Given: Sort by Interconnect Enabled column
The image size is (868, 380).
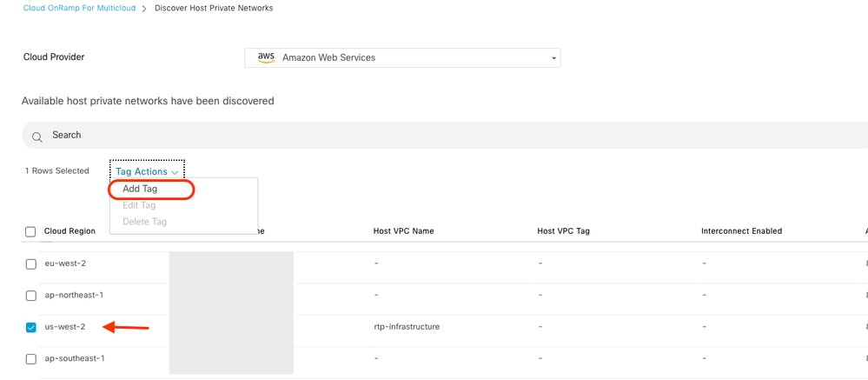Looking at the screenshot, I should 741,231.
